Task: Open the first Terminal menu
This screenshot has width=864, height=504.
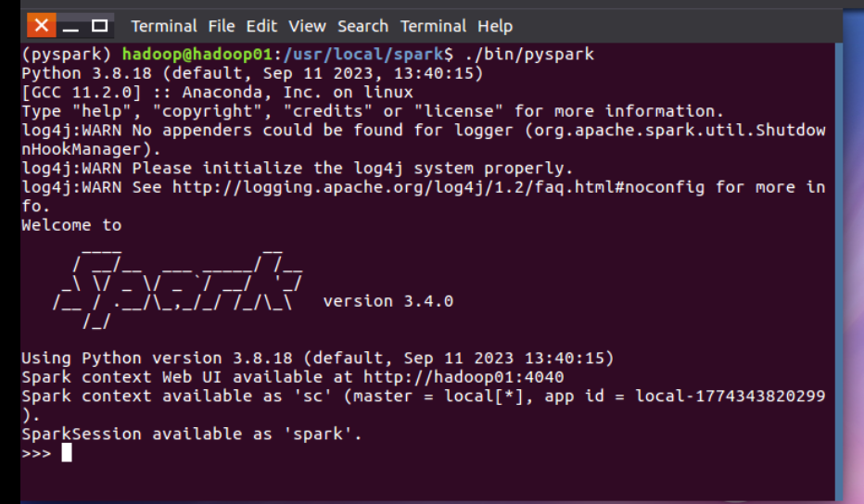Action: pos(164,26)
